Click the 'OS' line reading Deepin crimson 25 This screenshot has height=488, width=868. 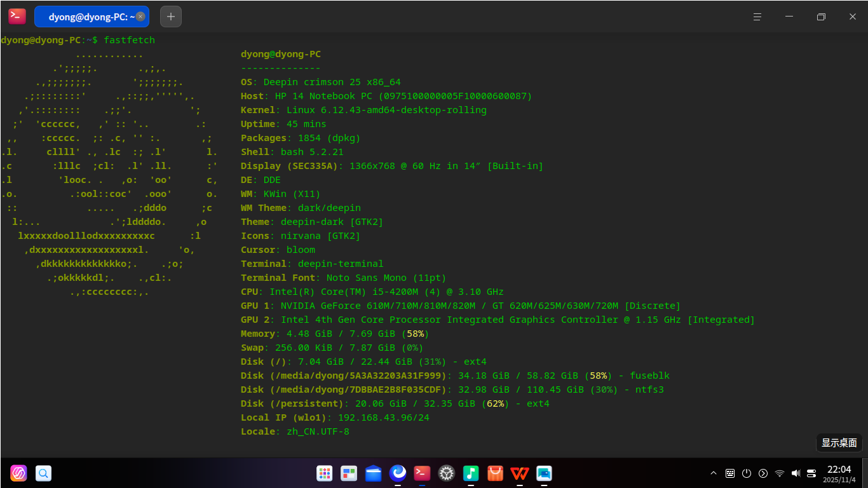click(321, 82)
